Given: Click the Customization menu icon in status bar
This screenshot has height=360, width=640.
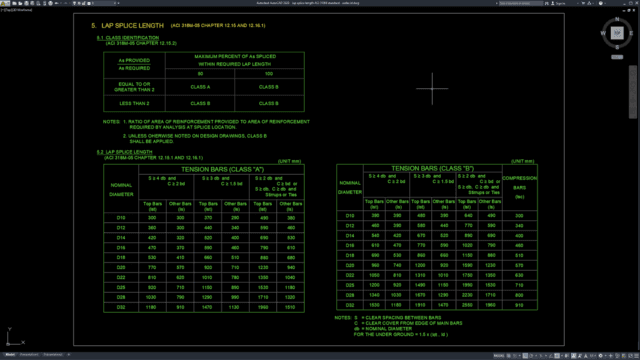Looking at the screenshot, I should pyautogui.click(x=636, y=356).
